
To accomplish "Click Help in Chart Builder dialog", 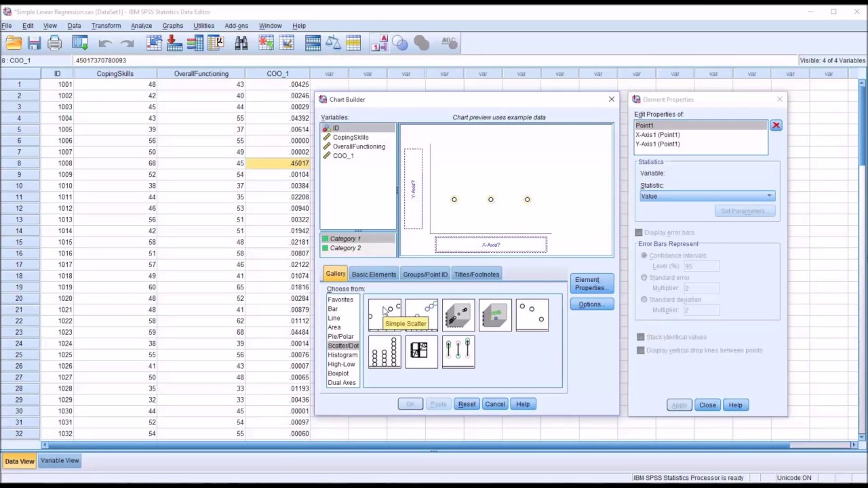I will pos(523,405).
